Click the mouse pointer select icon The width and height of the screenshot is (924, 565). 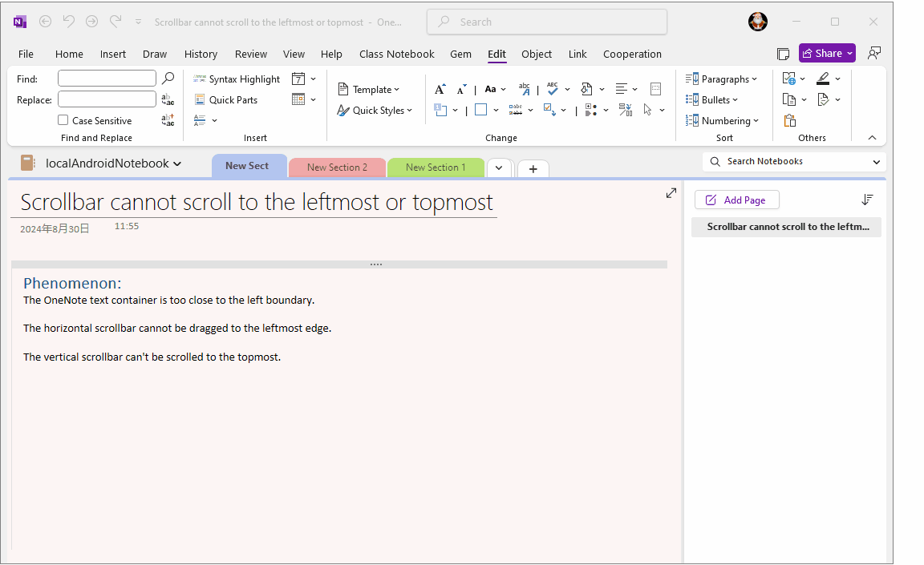coord(647,110)
